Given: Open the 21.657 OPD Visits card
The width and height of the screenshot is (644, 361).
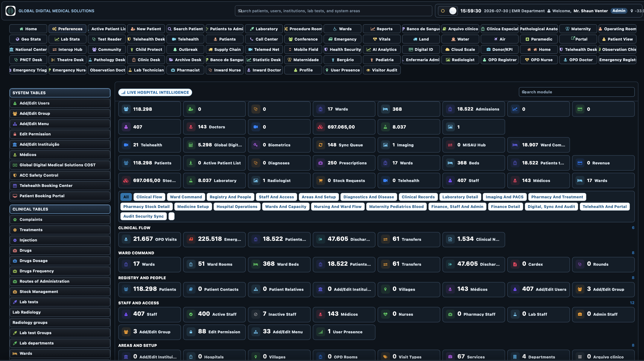Looking at the screenshot, I should pos(149,239).
